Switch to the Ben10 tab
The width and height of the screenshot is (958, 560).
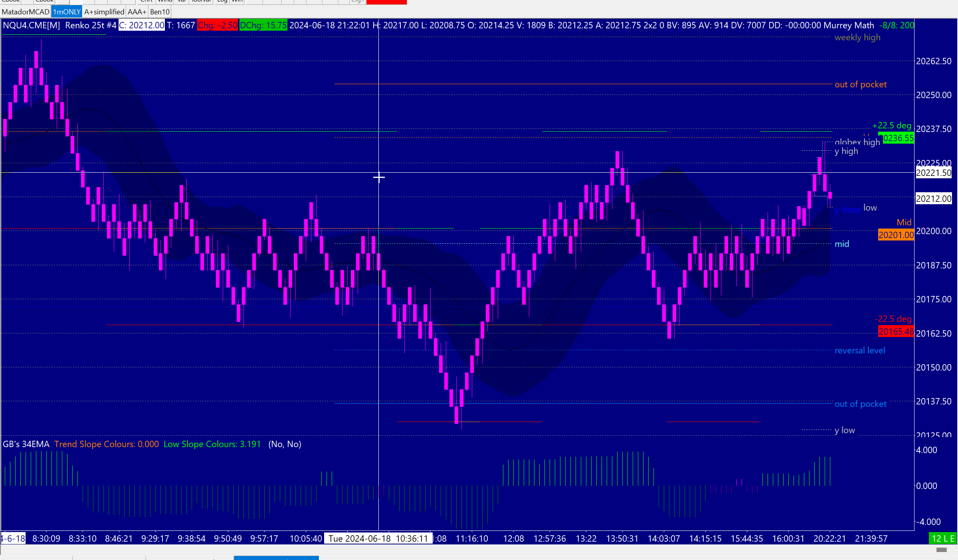160,12
